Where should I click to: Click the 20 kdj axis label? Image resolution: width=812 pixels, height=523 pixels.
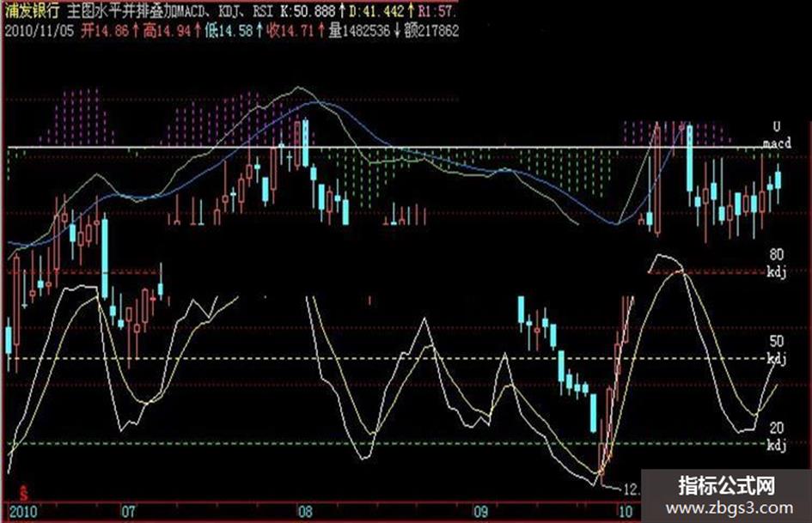pos(777,436)
